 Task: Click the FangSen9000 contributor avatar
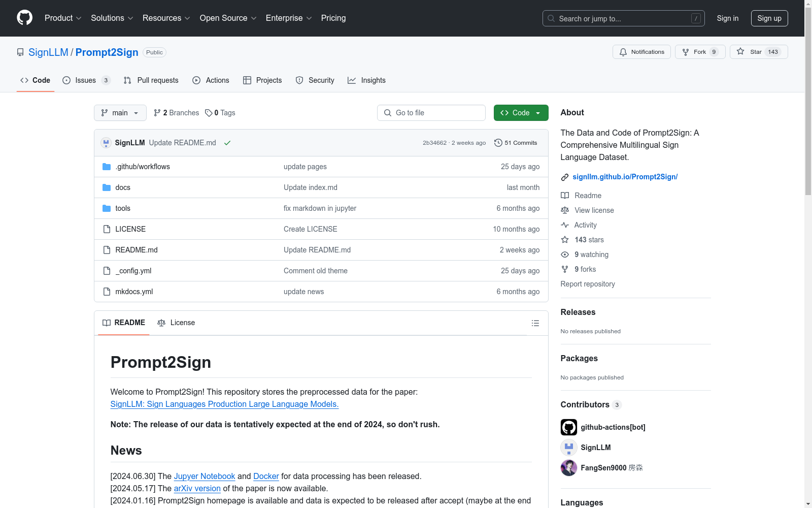pos(569,468)
